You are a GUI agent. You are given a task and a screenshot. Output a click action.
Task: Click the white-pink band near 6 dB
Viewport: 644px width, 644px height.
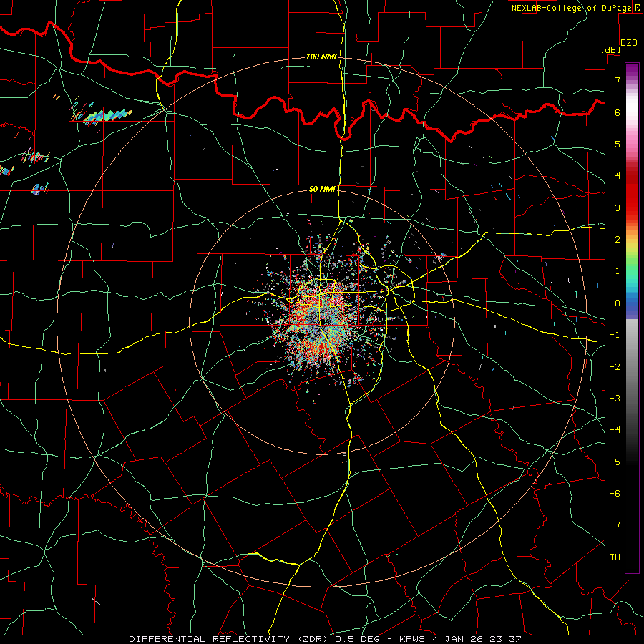[x=632, y=111]
